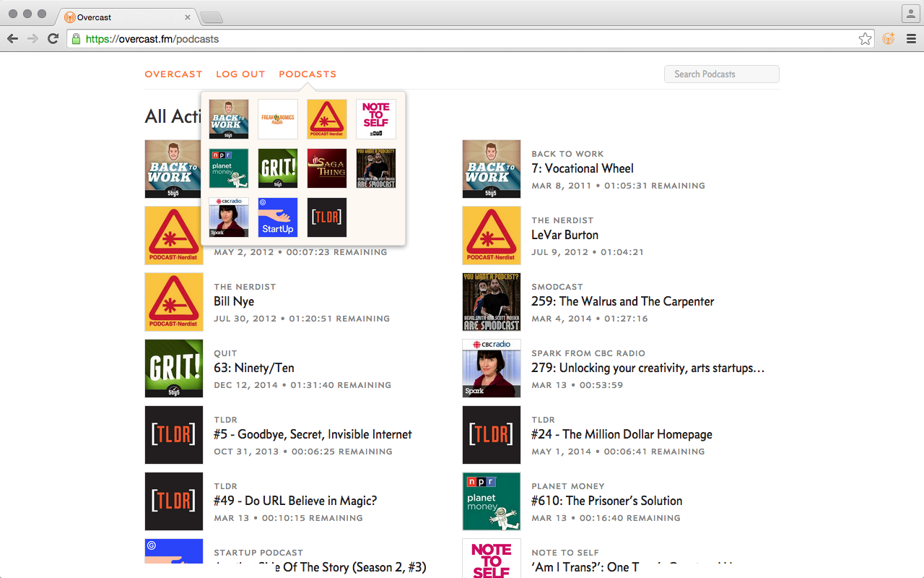Screen dimensions: 924x578
Task: Click TLDR artwork beside episode #49
Action: tap(174, 501)
